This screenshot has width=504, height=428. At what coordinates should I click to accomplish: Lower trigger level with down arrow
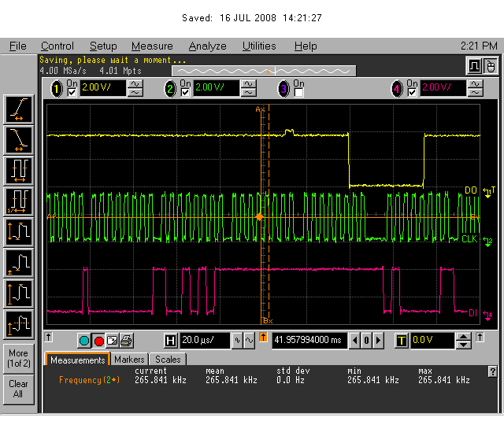pyautogui.click(x=463, y=345)
